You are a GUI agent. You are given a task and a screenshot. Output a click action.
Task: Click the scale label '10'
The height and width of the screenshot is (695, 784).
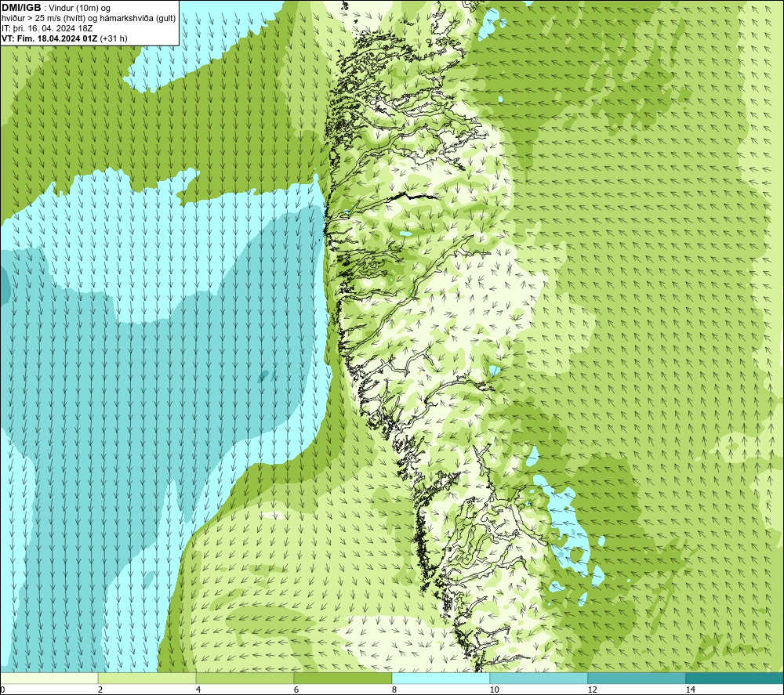tap(494, 690)
